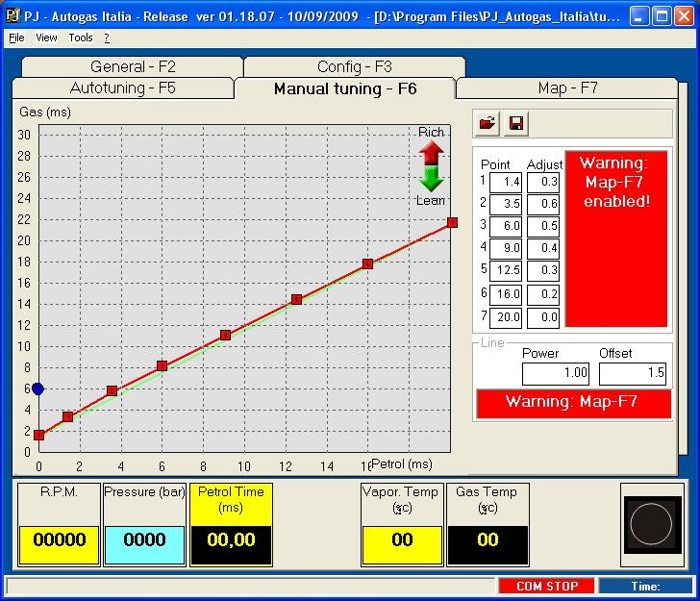Click the Offset input field
The height and width of the screenshot is (601, 700).
pos(632,373)
